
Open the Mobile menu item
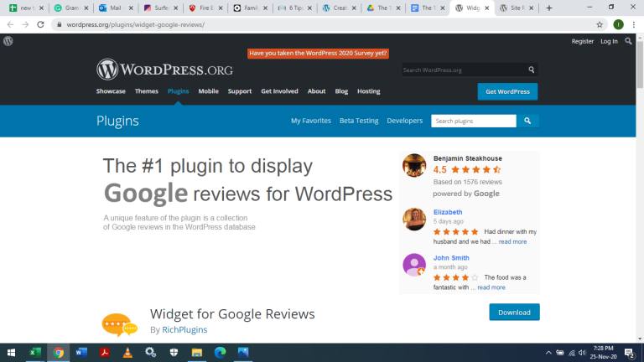tap(208, 91)
